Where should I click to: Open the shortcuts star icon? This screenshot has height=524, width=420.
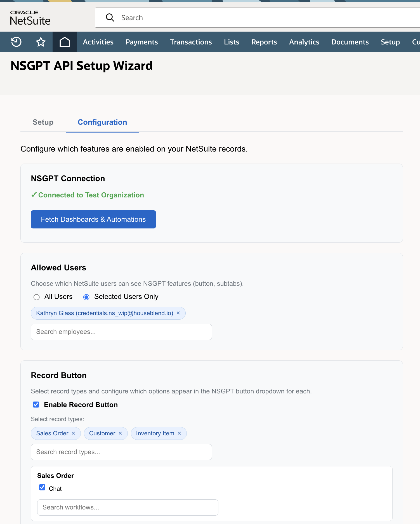tap(41, 42)
